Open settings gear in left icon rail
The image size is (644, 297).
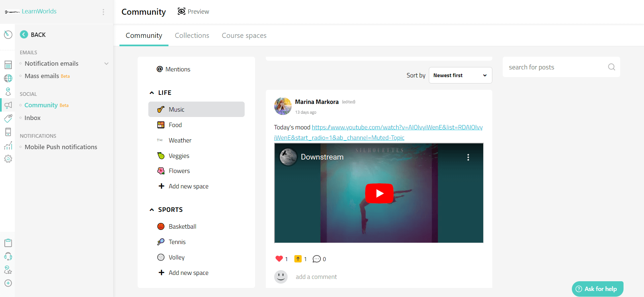pyautogui.click(x=8, y=159)
